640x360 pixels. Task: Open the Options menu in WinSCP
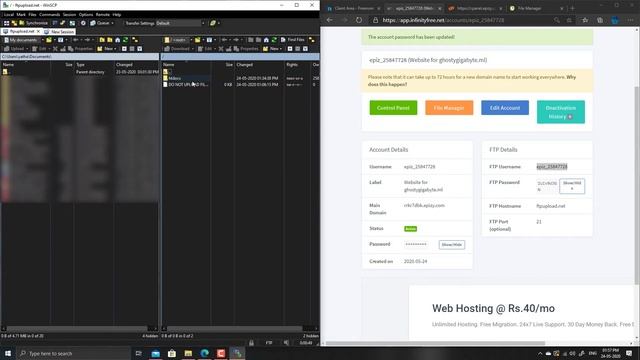86,15
